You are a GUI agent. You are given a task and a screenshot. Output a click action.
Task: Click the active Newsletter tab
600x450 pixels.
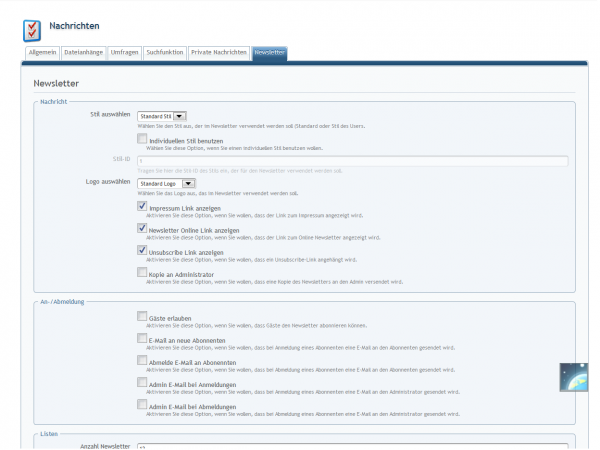click(x=270, y=52)
